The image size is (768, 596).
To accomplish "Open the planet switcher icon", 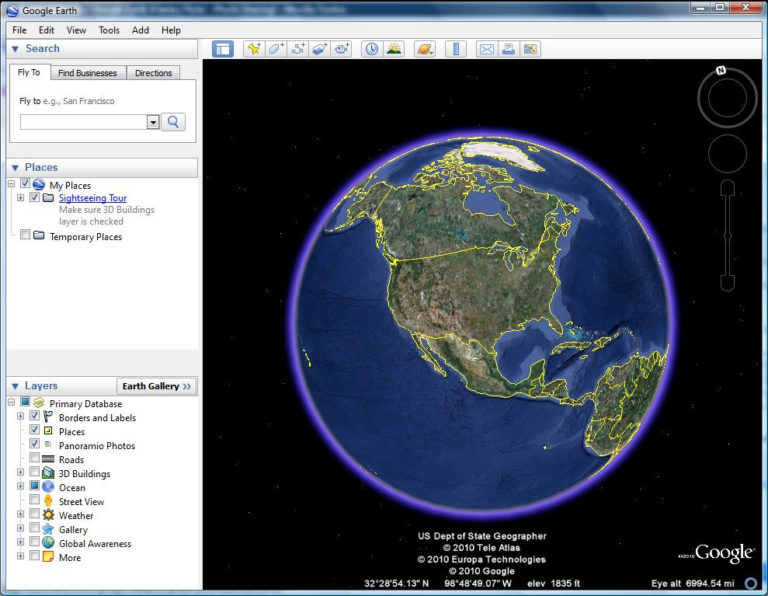I will [425, 49].
